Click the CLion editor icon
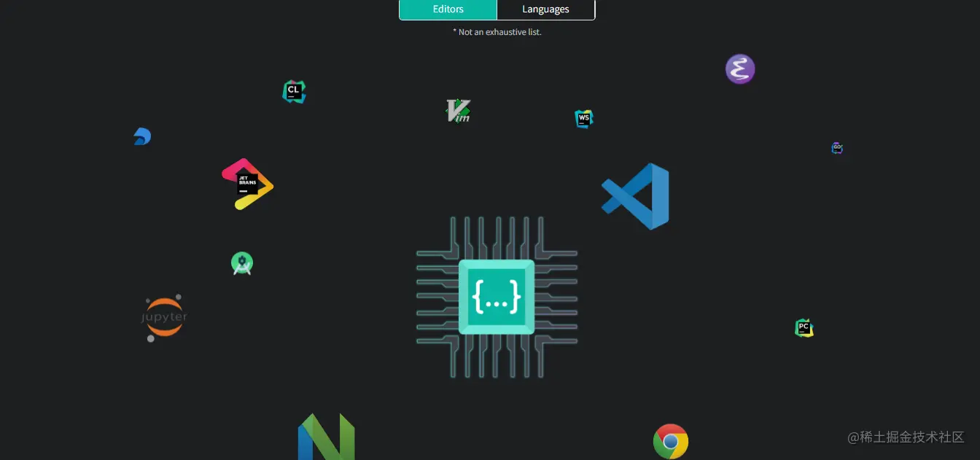This screenshot has width=980, height=460. pos(294,92)
